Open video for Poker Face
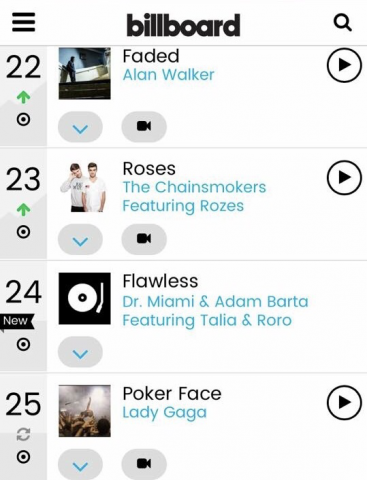 [x=144, y=464]
